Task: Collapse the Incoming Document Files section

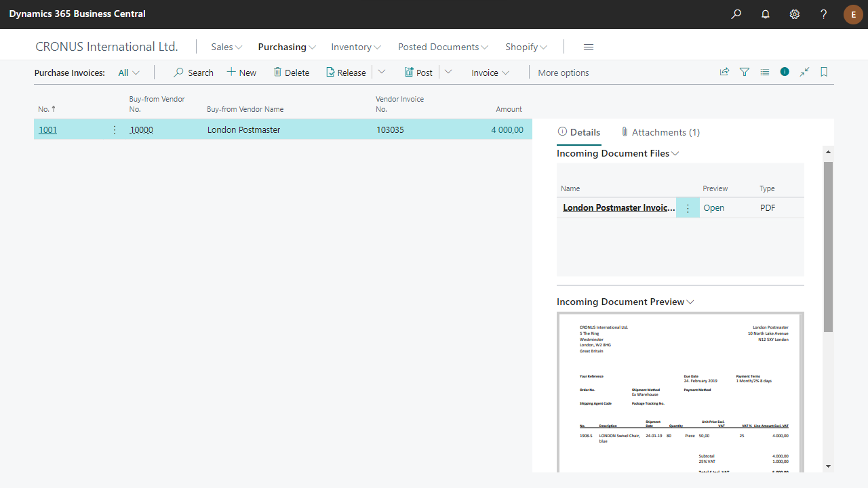Action: pyautogui.click(x=618, y=153)
